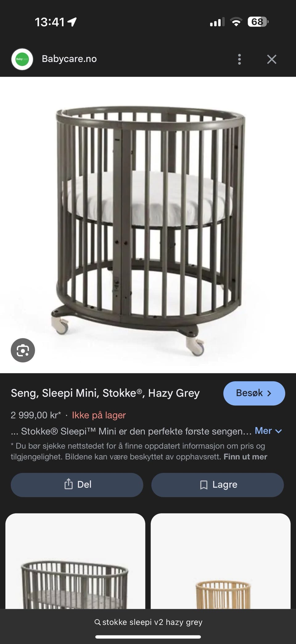The width and height of the screenshot is (296, 644).
Task: Tap the stokke sleepi v2 search field
Action: (x=148, y=622)
